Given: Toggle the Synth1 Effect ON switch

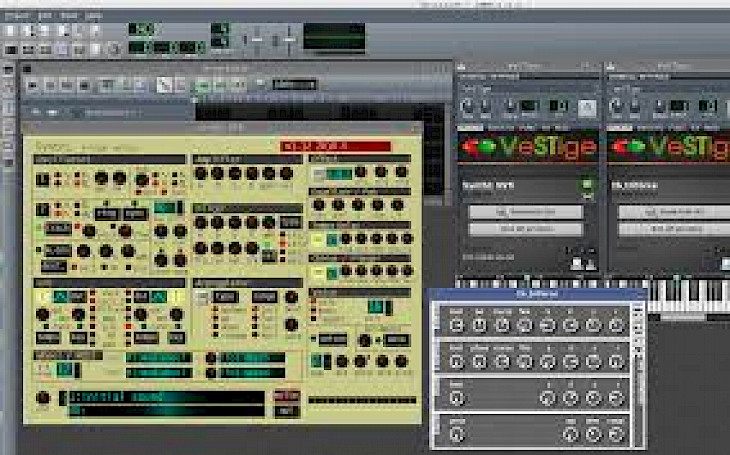Looking at the screenshot, I should coord(319,175).
